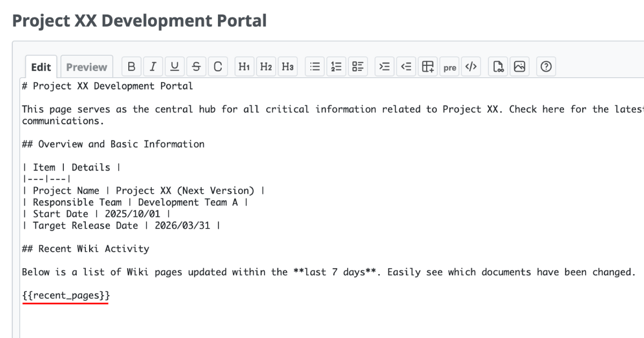This screenshot has width=644, height=338.
Task: Insert an unordered bullet list
Action: (x=315, y=67)
